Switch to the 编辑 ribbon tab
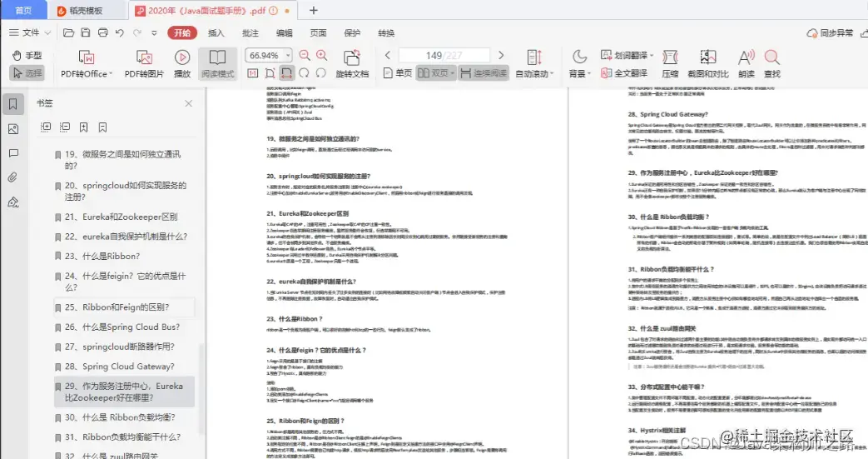The width and height of the screenshot is (868, 459). tap(284, 33)
